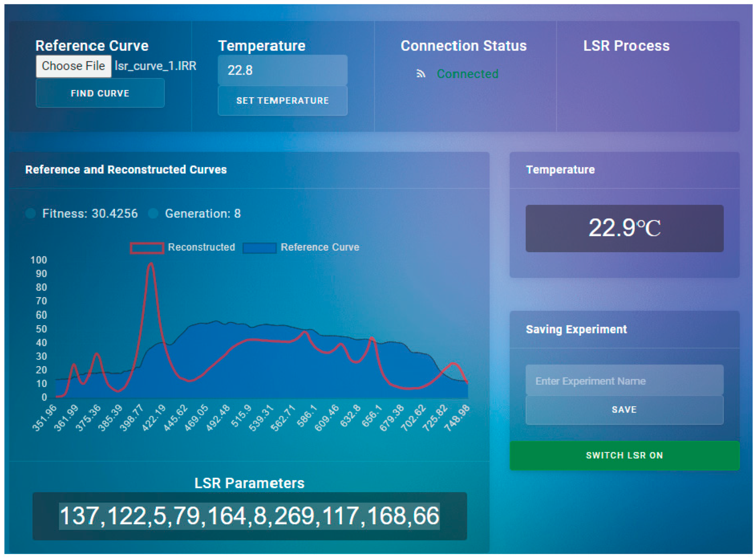Click the temperature value input field
The height and width of the screenshot is (558, 756).
pyautogui.click(x=282, y=70)
